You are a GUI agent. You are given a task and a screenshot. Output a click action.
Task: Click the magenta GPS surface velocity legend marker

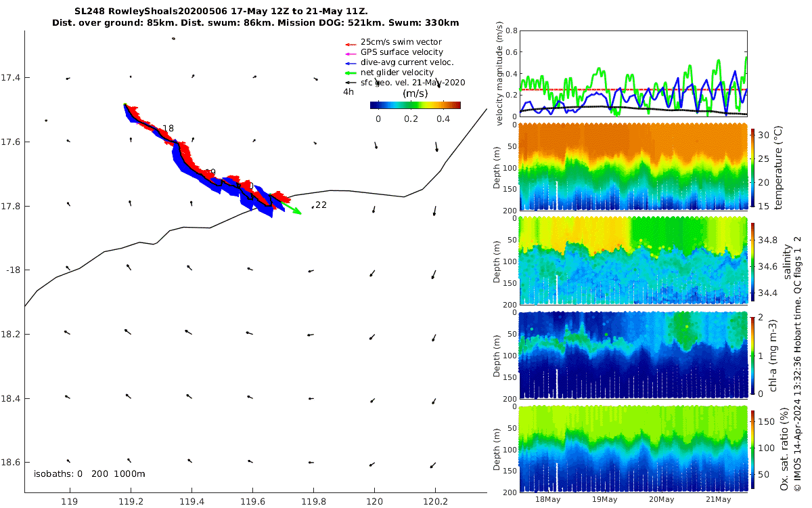pyautogui.click(x=350, y=53)
